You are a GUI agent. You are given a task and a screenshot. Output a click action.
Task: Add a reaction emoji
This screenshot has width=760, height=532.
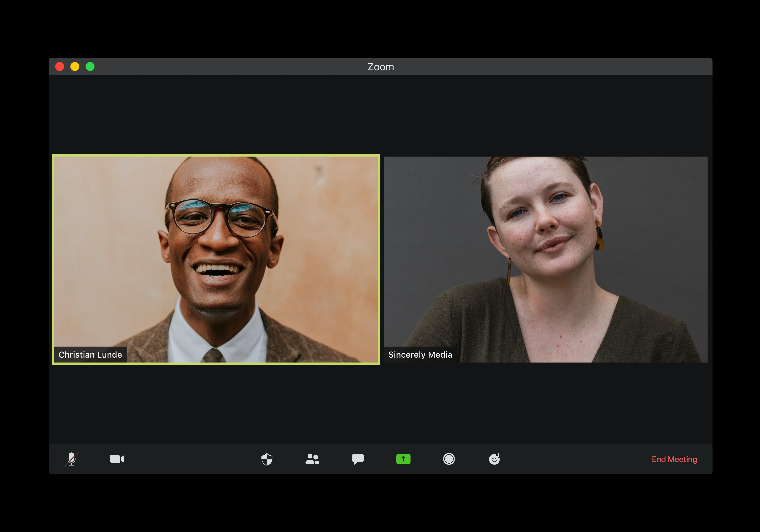pos(494,459)
